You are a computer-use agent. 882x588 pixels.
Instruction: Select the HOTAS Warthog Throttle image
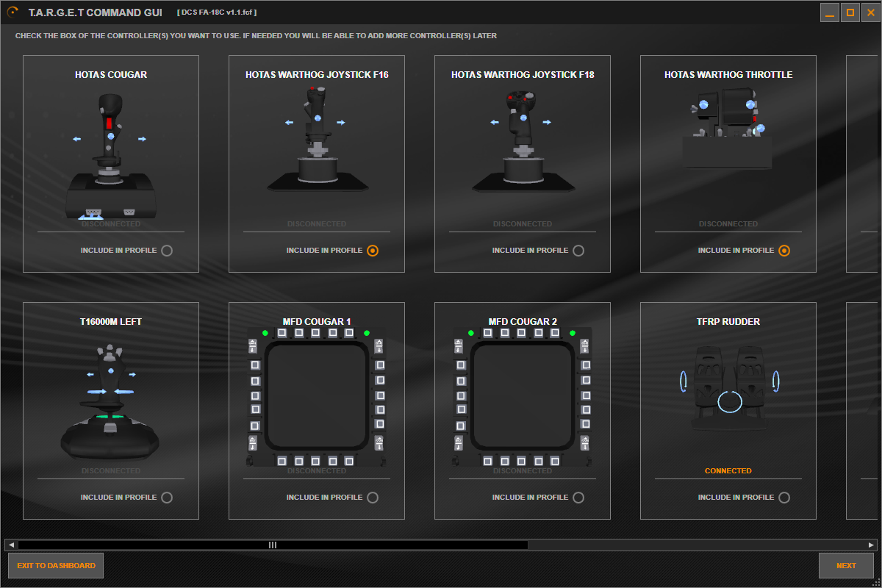[728, 129]
